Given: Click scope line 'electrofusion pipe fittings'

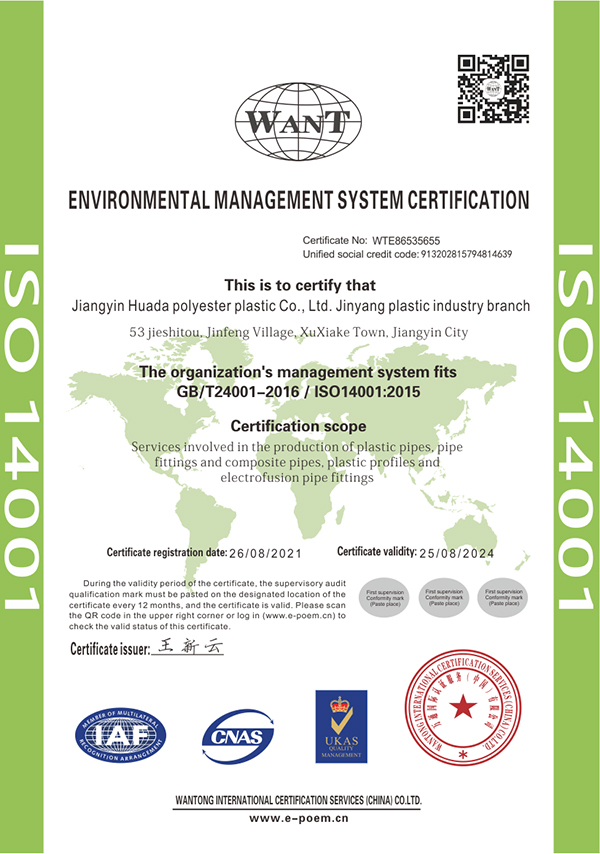Looking at the screenshot, I should tap(297, 478).
